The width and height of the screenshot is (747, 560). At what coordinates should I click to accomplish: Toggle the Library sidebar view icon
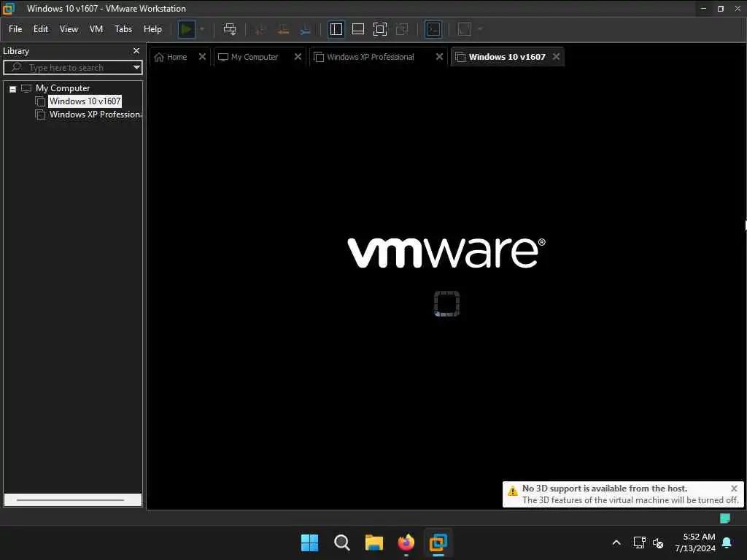pyautogui.click(x=336, y=29)
